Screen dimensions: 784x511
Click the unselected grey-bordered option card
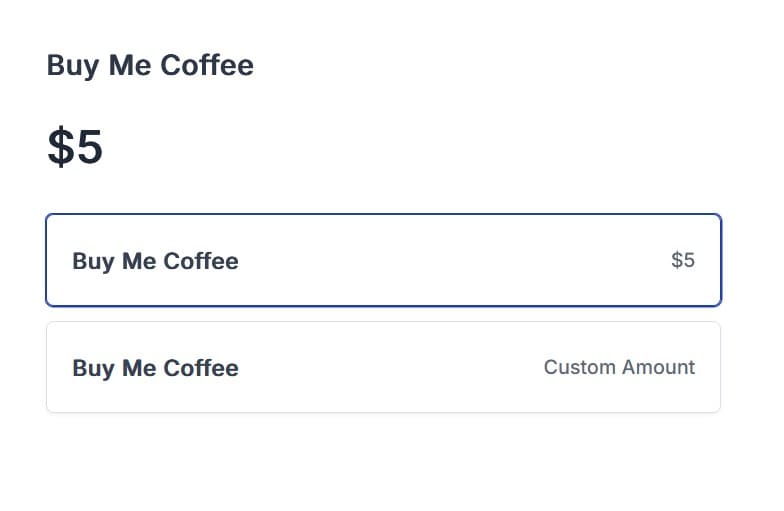pos(383,367)
